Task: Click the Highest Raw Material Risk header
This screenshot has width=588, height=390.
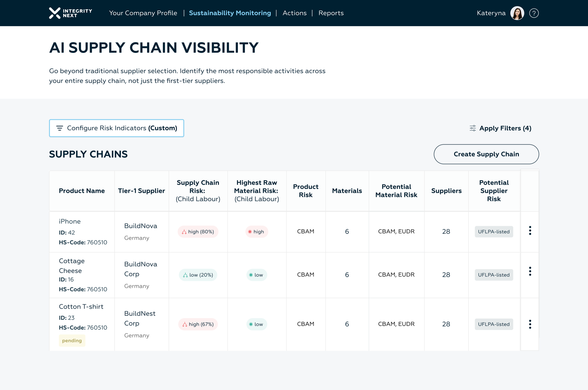Action: pos(257,191)
